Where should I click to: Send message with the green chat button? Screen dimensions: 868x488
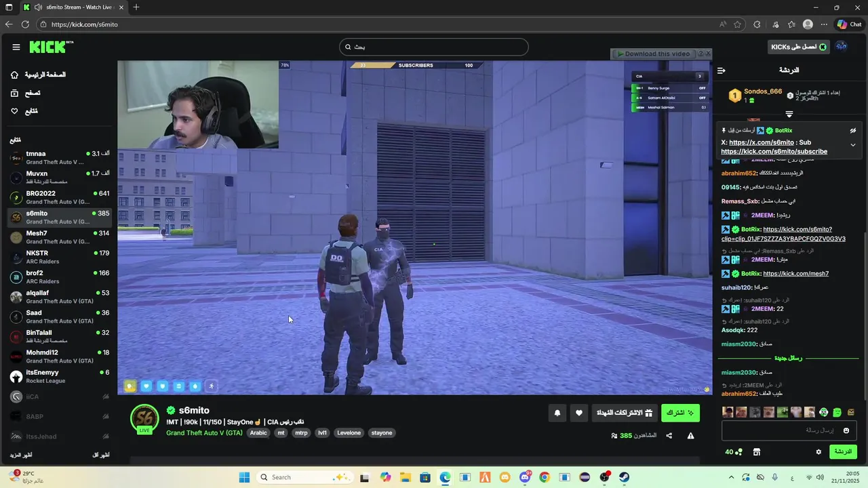(843, 452)
